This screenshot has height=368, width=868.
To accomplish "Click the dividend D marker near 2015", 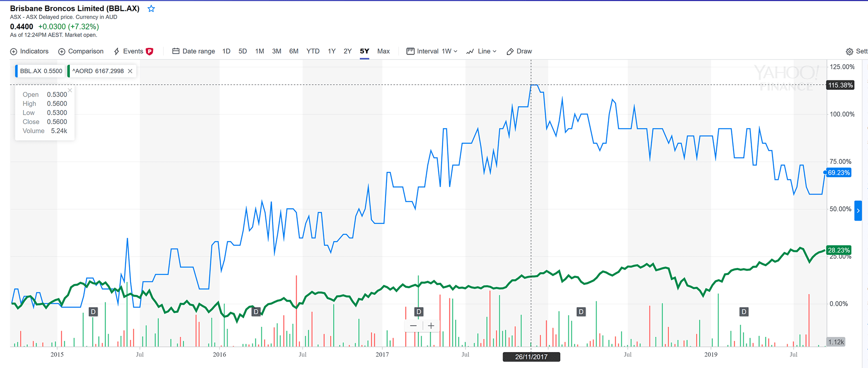I will tap(93, 312).
